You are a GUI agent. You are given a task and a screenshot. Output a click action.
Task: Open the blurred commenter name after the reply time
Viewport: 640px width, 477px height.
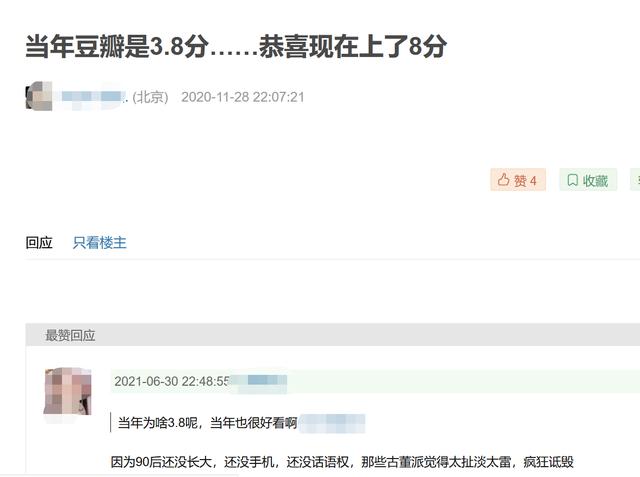(259, 381)
